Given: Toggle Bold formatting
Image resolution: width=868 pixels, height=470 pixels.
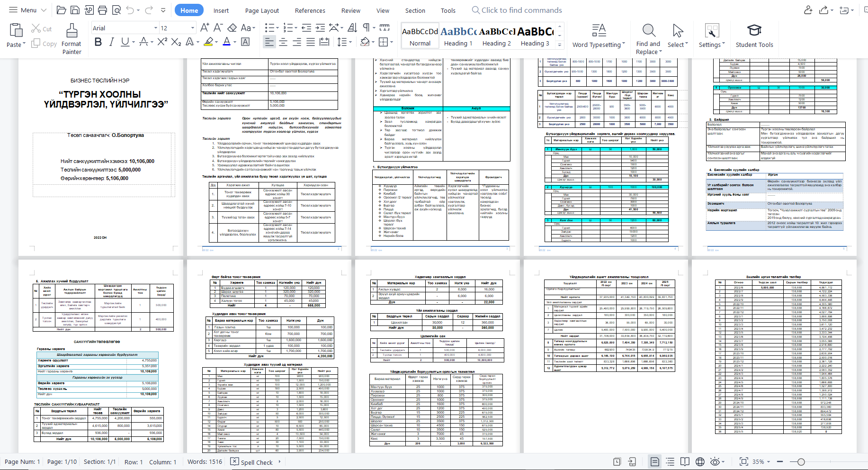Looking at the screenshot, I should point(98,42).
